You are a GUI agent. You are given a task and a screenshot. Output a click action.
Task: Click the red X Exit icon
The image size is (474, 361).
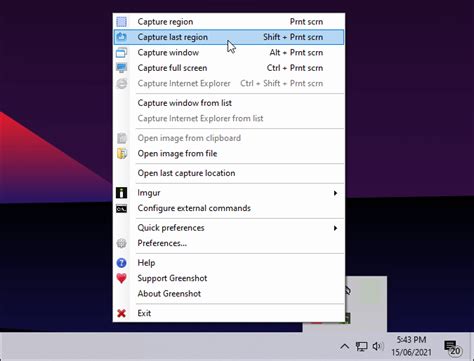pos(121,313)
